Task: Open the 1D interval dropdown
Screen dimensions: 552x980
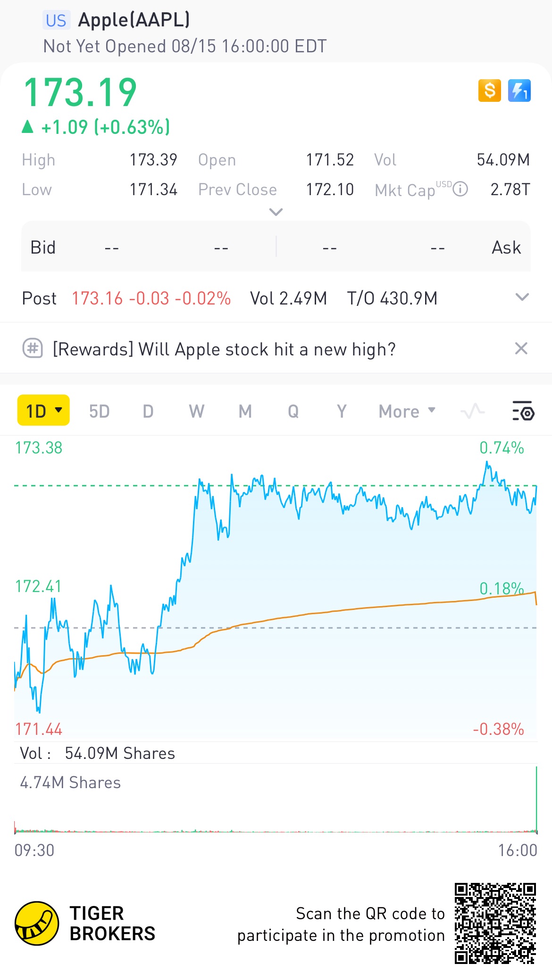Action: pos(43,411)
